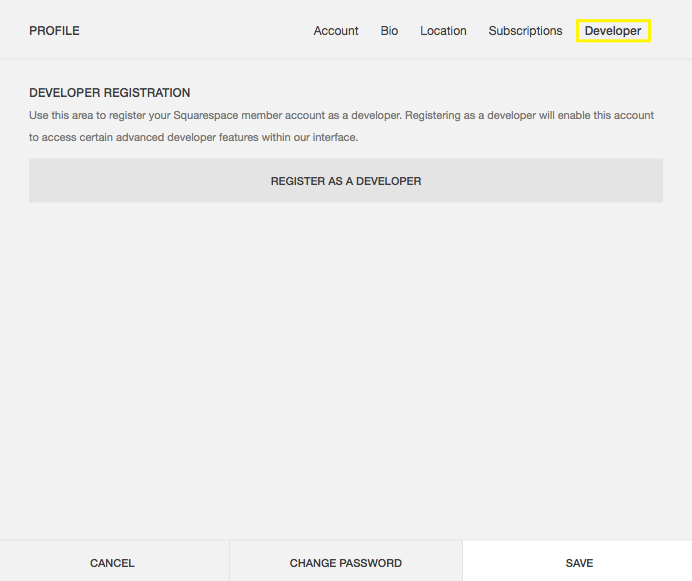Save the profile changes

tap(578, 563)
